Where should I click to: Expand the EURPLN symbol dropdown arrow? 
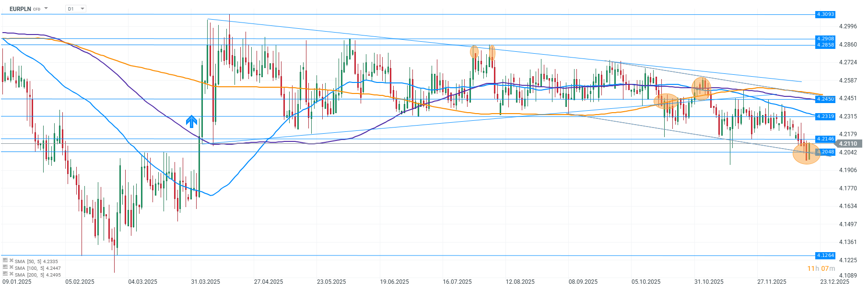[46, 9]
